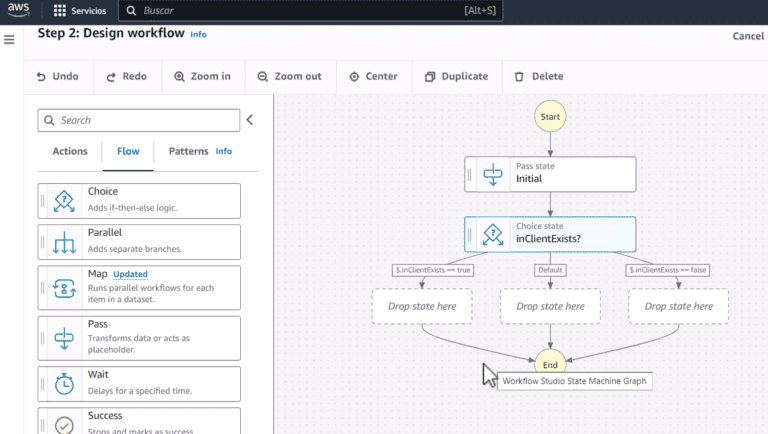Click the search magnifier icon in Buscar bar
The height and width of the screenshot is (434, 768).
tap(131, 10)
